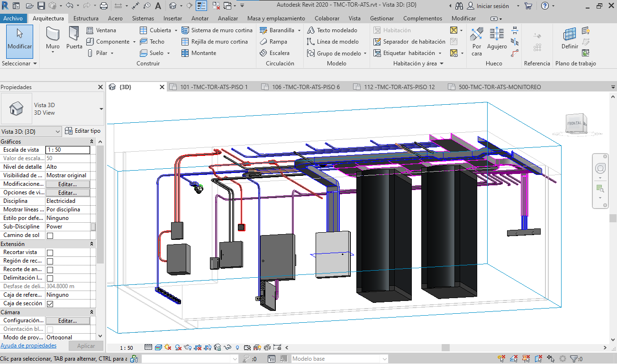Enable the Recortar vista checkbox
617x364 pixels.
[50, 253]
